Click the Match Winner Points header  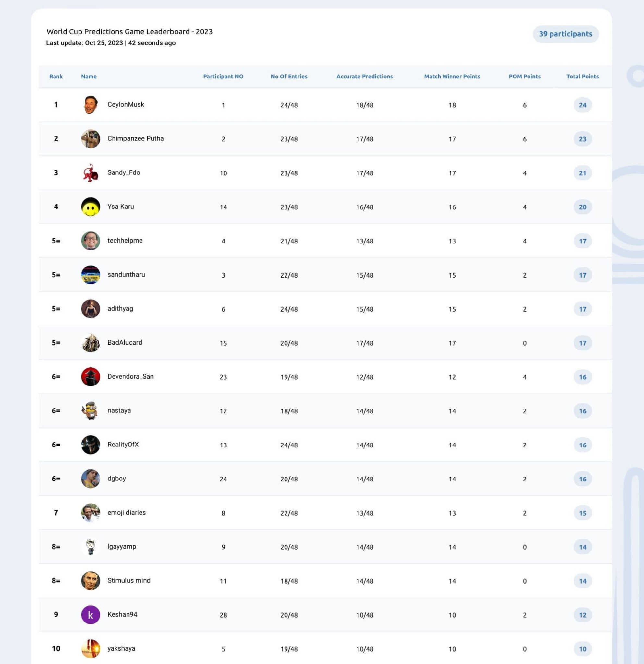(452, 77)
